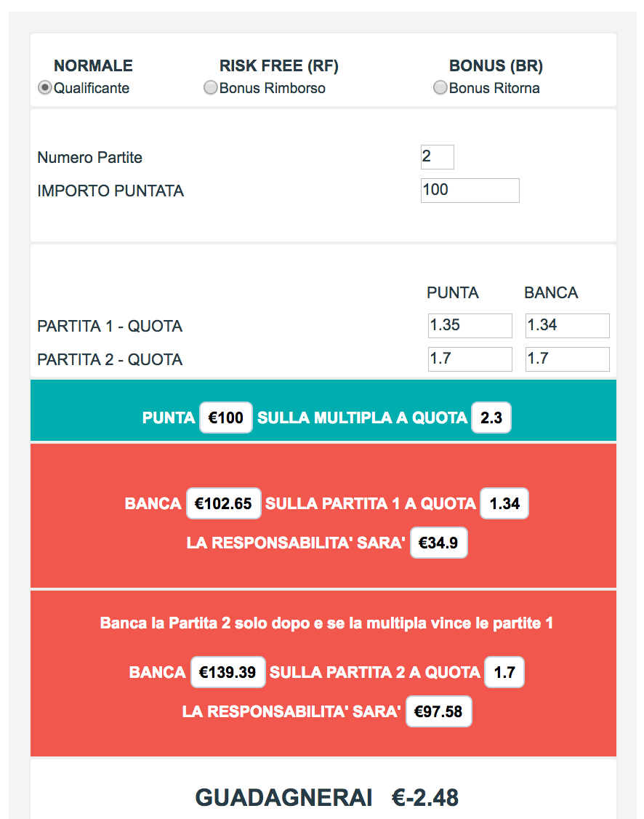Click the NORMALE heading label
Viewport: 644px width, 819px height.
point(94,65)
